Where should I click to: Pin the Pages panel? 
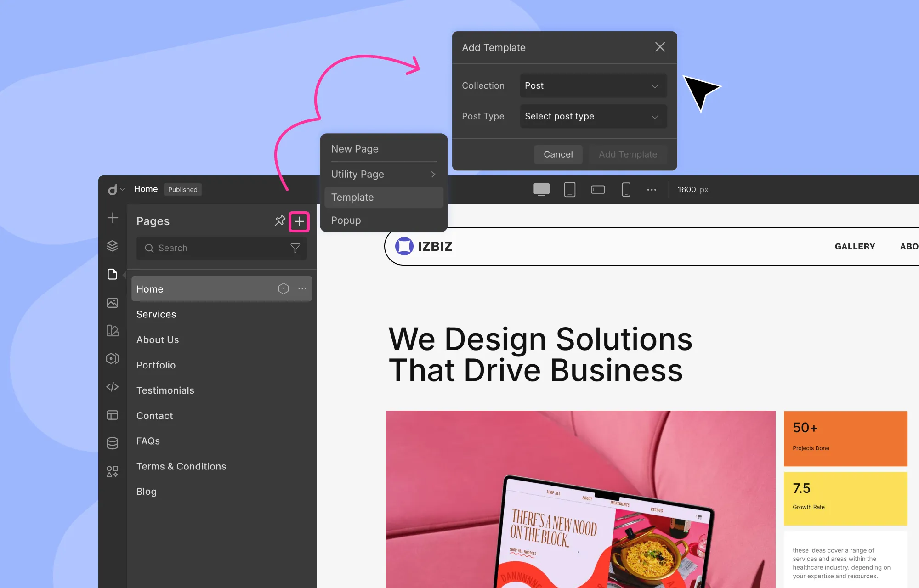tap(280, 221)
